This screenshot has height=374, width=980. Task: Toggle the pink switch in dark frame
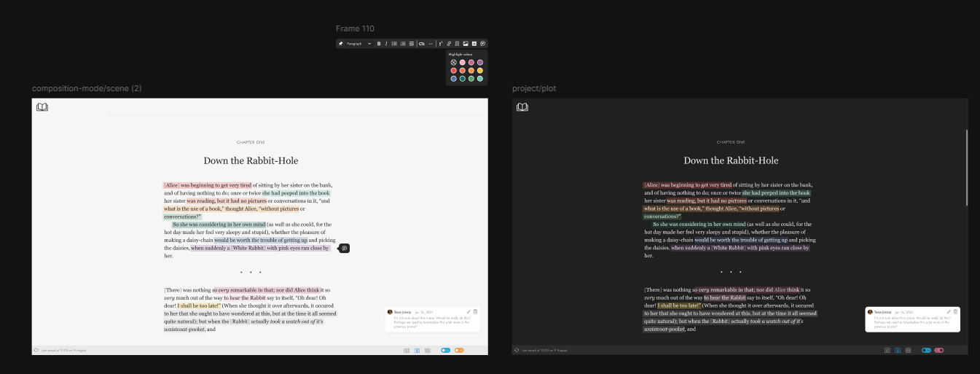point(939,351)
